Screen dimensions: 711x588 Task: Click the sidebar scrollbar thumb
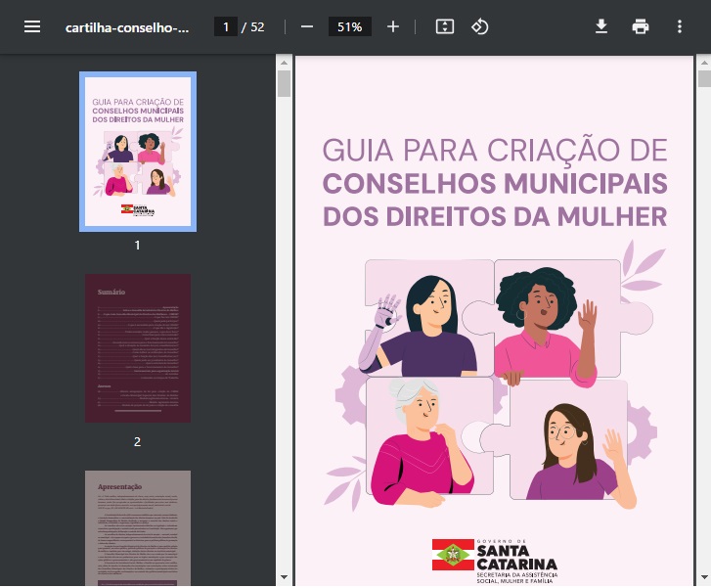[284, 82]
